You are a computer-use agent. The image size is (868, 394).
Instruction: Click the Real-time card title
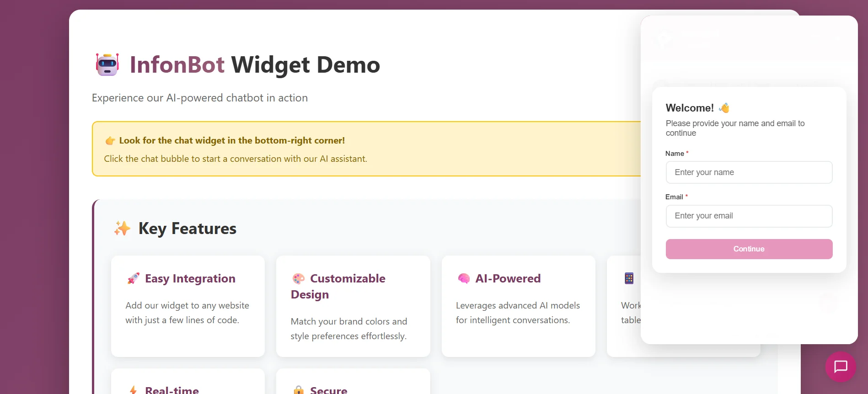click(172, 390)
